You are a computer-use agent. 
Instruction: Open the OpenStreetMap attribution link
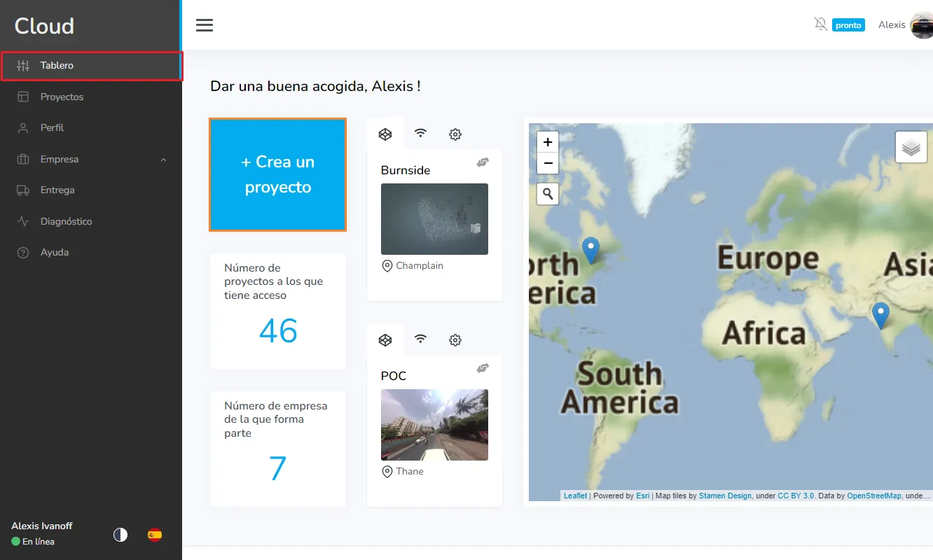874,495
